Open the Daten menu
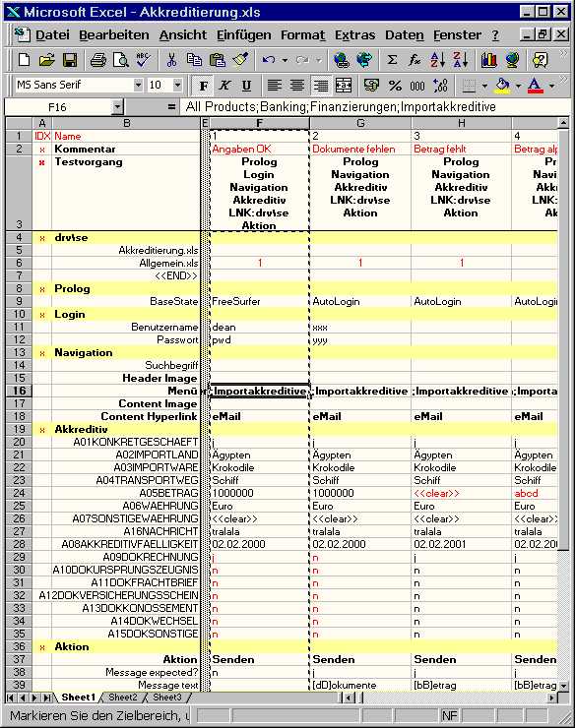 pos(405,35)
